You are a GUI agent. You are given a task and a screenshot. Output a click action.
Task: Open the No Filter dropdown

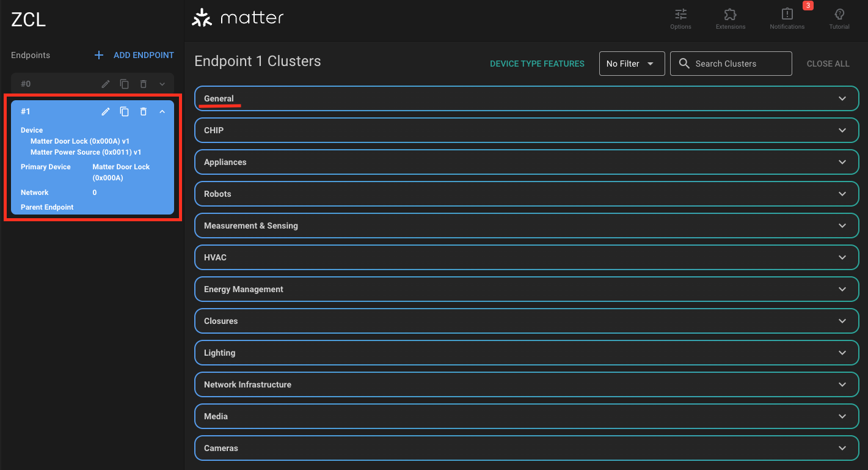(x=632, y=64)
